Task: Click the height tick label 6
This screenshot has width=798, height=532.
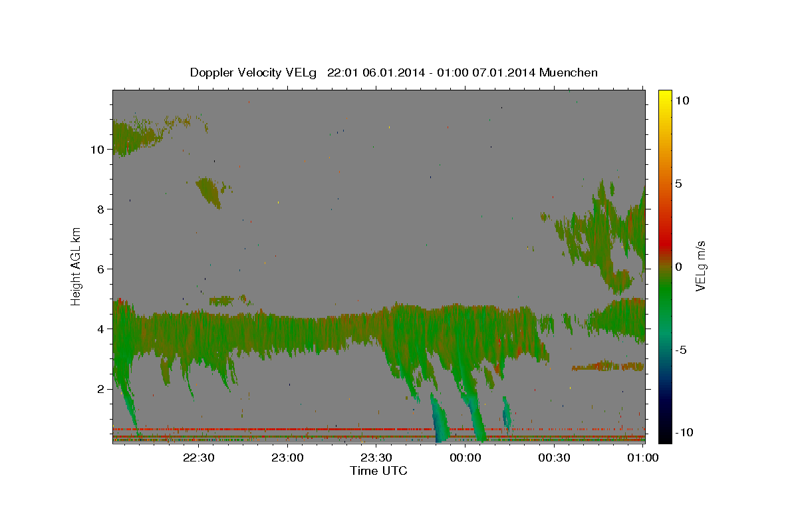Action: [x=100, y=269]
